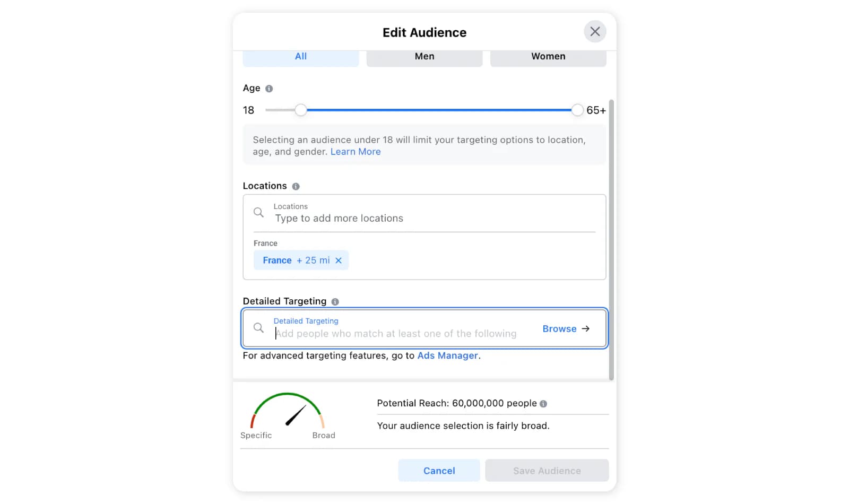Click the search icon in Detailed Targeting field

pos(258,328)
